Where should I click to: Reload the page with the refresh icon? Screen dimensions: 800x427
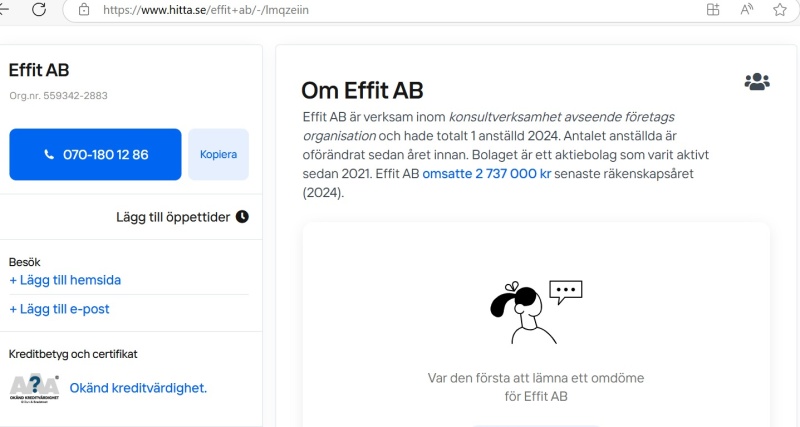[x=39, y=9]
